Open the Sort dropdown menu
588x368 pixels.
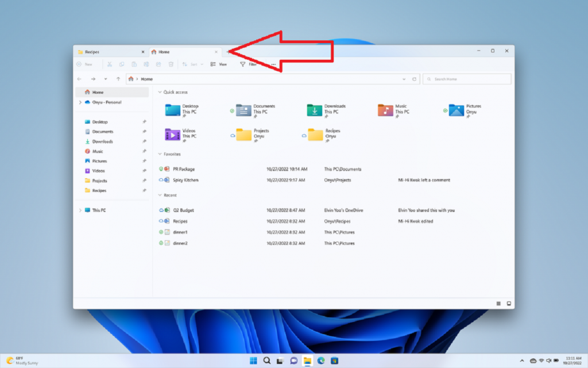pos(195,64)
